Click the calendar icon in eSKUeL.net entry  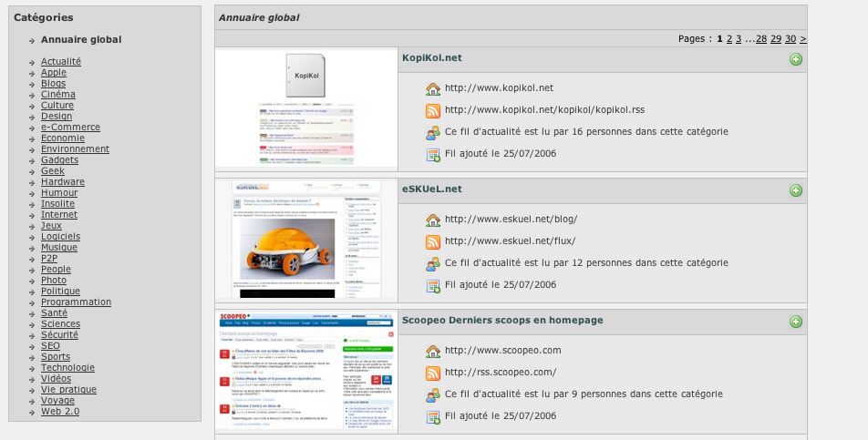pos(433,286)
